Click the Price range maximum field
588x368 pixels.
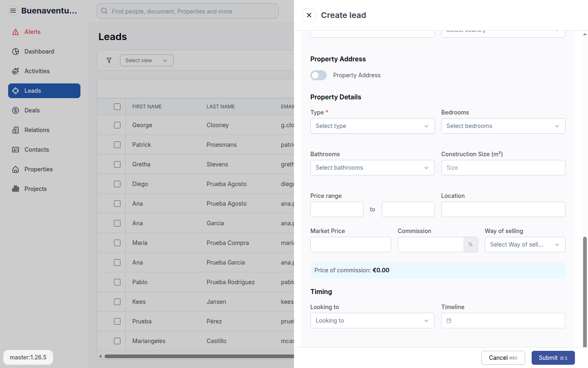[408, 209]
